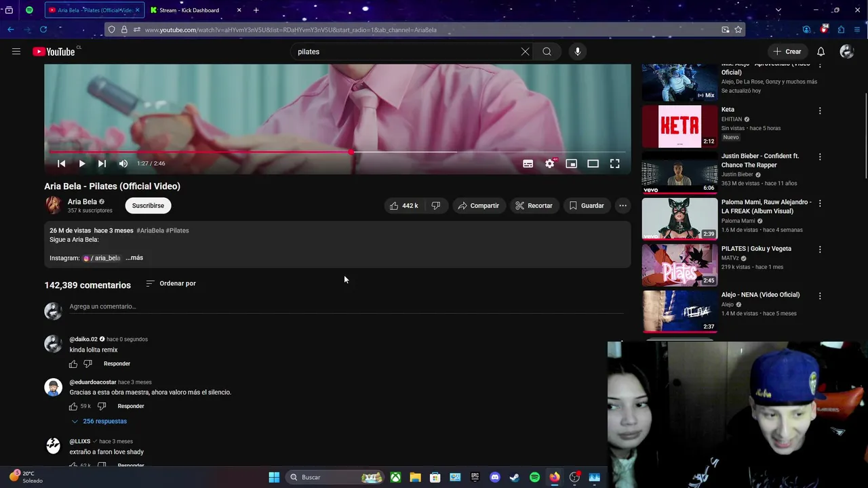Open the @LLIXS commenter profile

pyautogui.click(x=79, y=441)
